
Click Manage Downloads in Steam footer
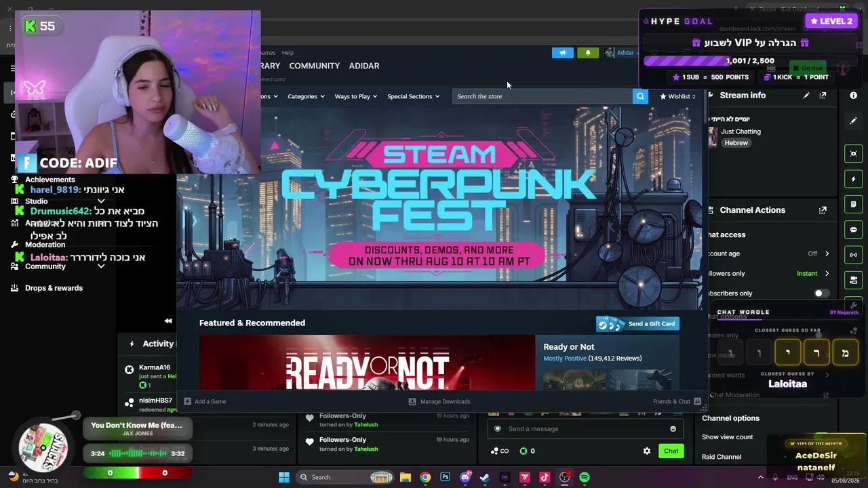pyautogui.click(x=445, y=401)
